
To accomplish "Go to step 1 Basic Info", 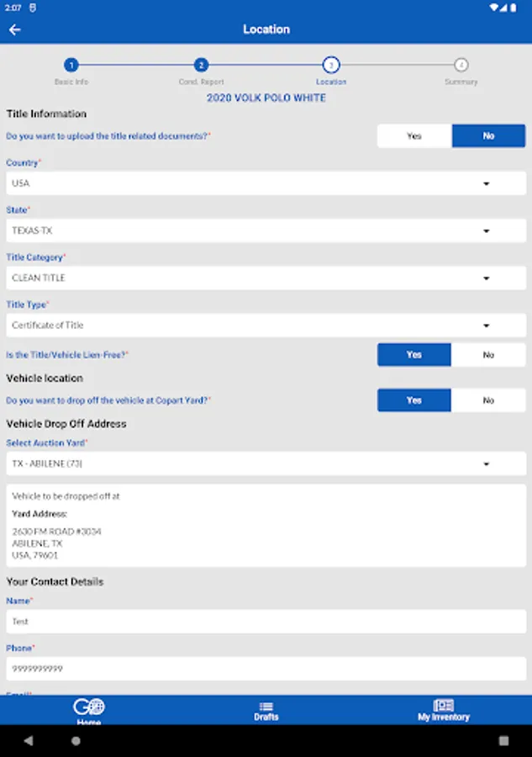I will [71, 66].
